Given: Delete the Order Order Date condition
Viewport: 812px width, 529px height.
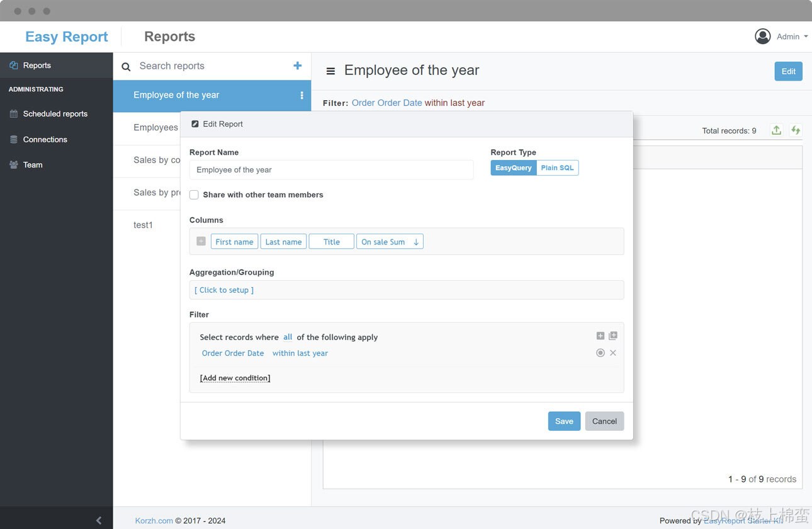Looking at the screenshot, I should pos(613,353).
